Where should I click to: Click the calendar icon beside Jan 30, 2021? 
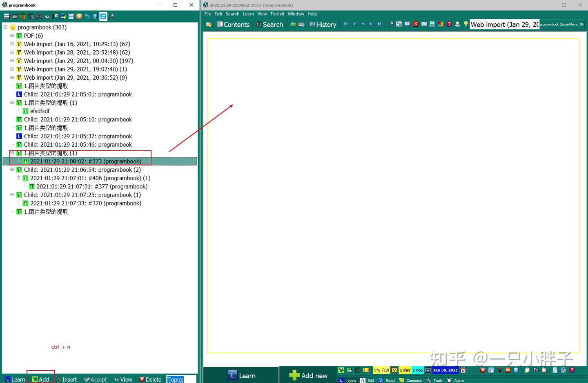pos(463,370)
